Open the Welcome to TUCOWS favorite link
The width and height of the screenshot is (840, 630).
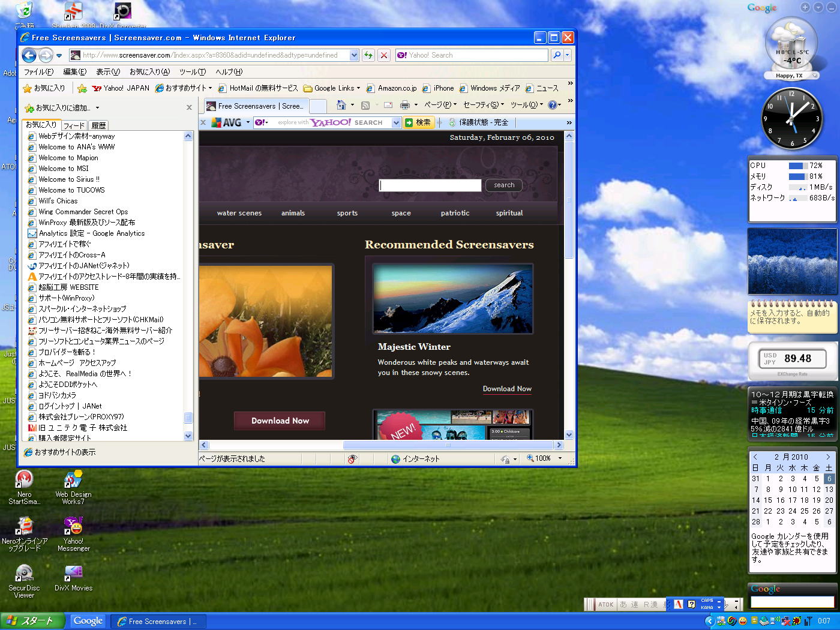pyautogui.click(x=71, y=190)
